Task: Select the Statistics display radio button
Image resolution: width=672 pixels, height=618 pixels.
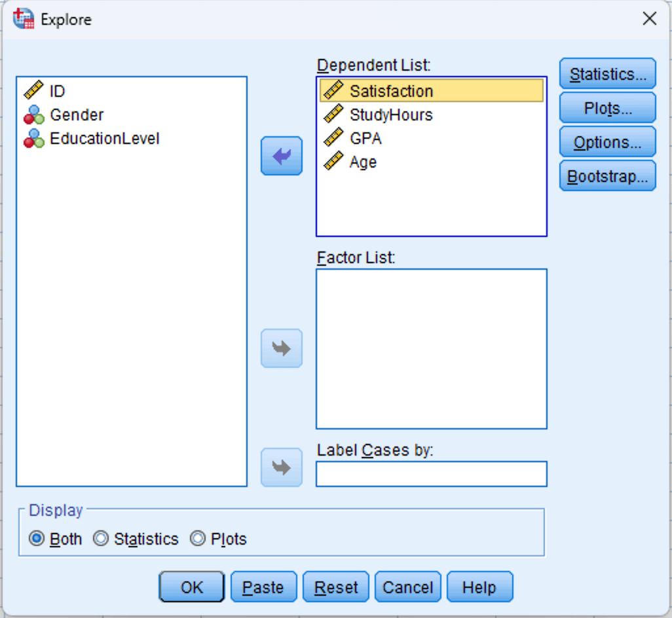Action: pos(101,539)
